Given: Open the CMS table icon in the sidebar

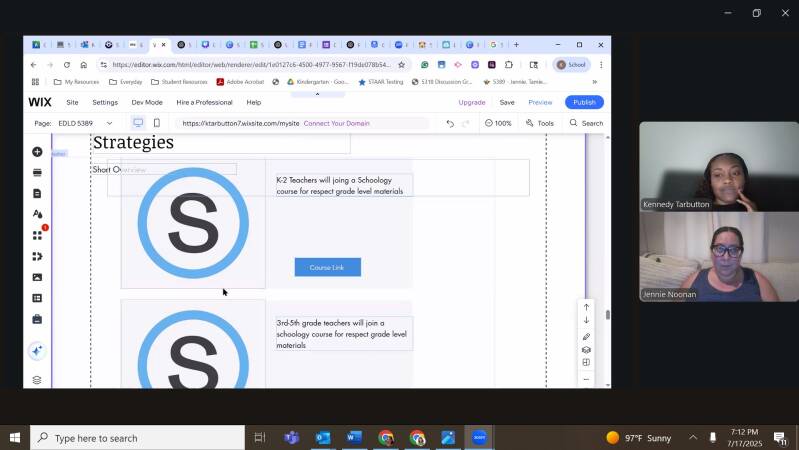Looking at the screenshot, I should tap(37, 298).
